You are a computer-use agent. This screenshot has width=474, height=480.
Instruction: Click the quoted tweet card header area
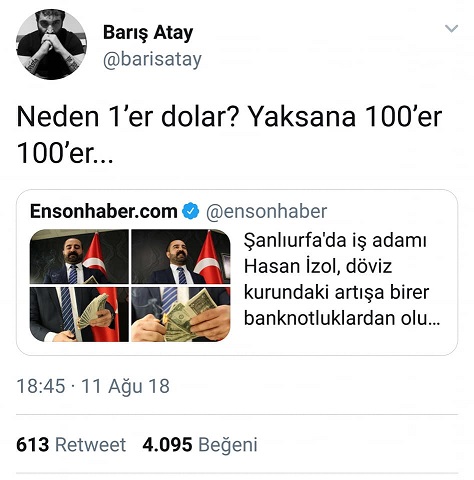[178, 211]
